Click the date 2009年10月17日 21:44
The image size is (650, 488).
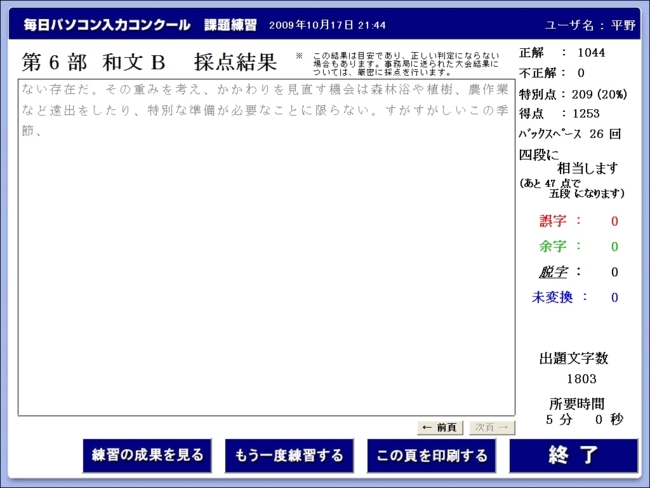(x=327, y=25)
